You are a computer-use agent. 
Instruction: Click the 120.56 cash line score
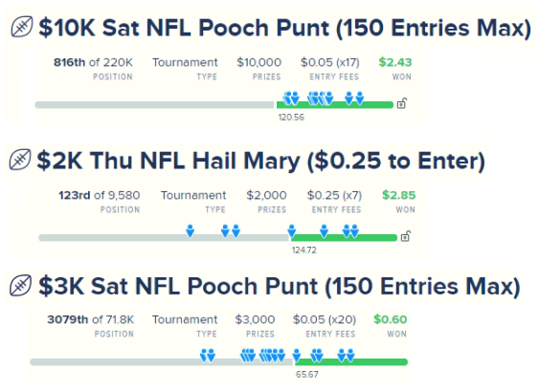291,118
